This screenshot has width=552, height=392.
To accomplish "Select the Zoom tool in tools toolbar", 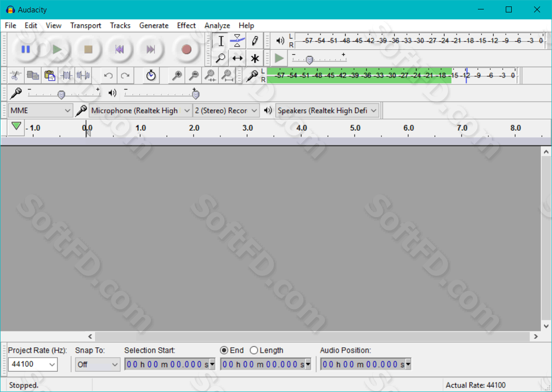I will tap(221, 58).
